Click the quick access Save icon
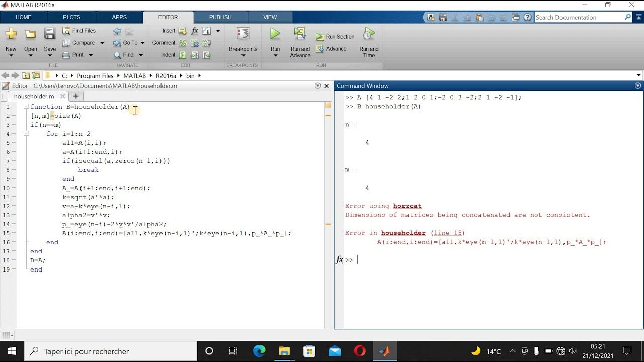Image resolution: width=644 pixels, height=362 pixels. pos(443,17)
